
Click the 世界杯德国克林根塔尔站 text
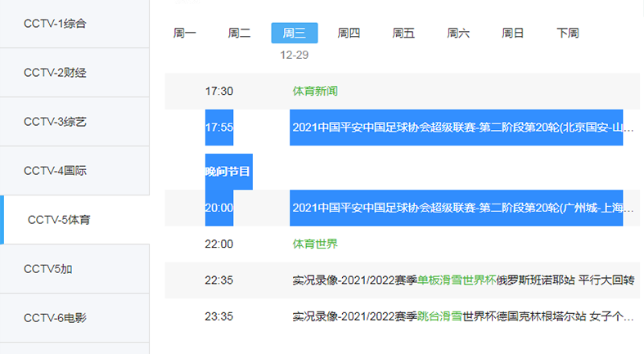click(x=525, y=316)
